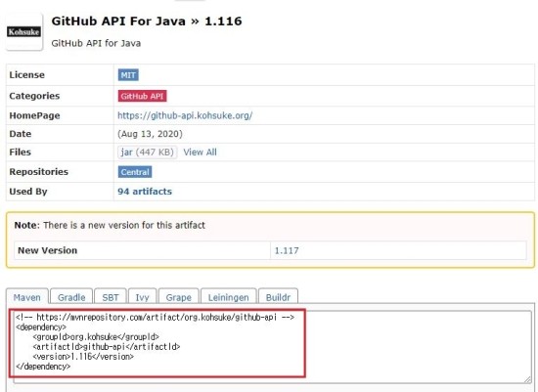Click the 'Repositories' row label
Viewport: 538px width, 392px height.
click(x=39, y=171)
